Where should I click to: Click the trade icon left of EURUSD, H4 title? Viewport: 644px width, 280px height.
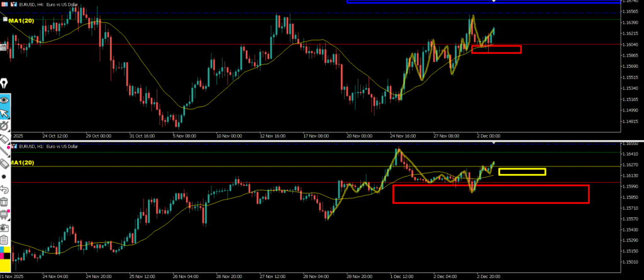click(x=14, y=4)
